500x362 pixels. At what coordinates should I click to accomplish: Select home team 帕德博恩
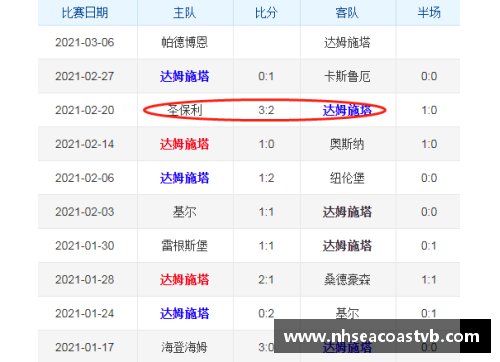[x=184, y=42]
